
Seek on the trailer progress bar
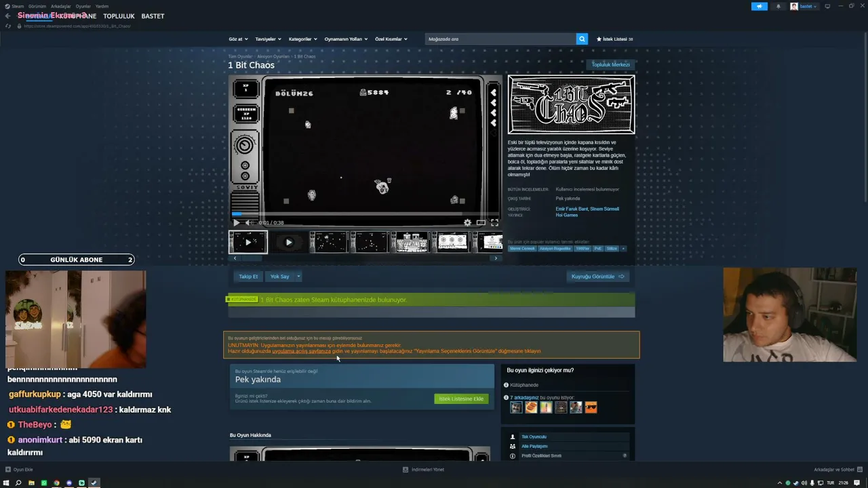365,213
